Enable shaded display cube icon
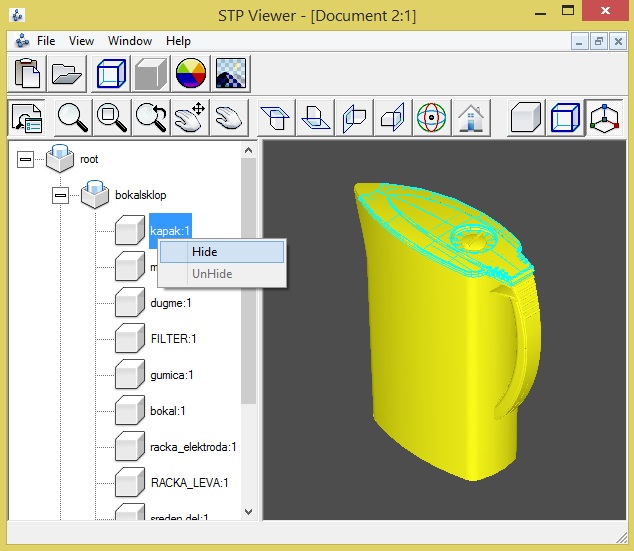The height and width of the screenshot is (551, 634). click(526, 118)
